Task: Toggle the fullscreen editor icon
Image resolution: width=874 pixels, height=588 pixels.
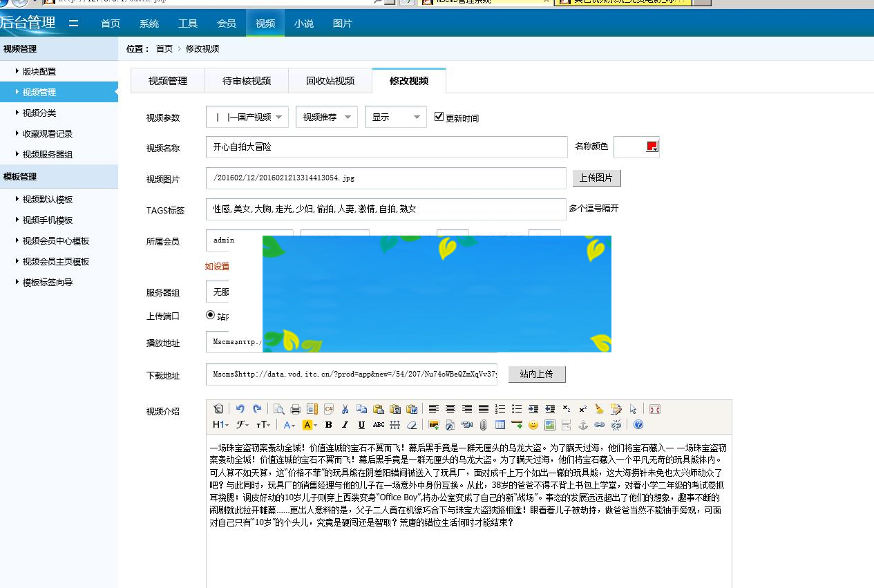Action: [x=654, y=408]
